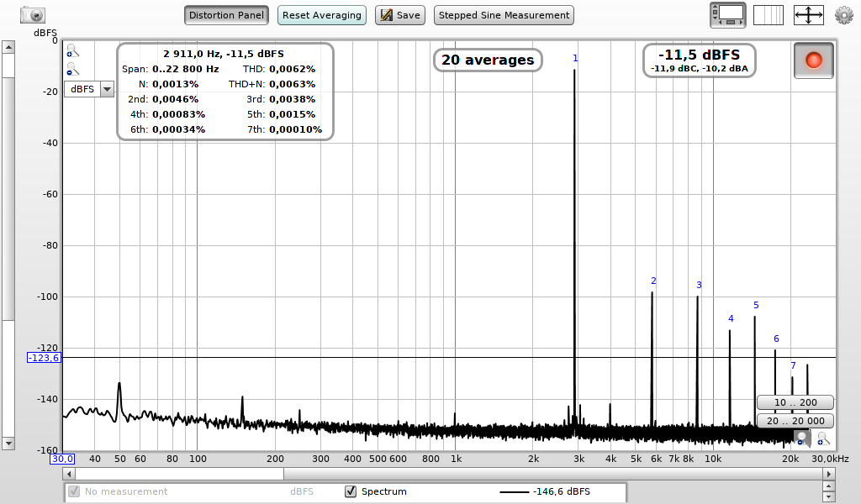
Task: Click the vertical scrollbar up arrow
Action: tap(8, 47)
